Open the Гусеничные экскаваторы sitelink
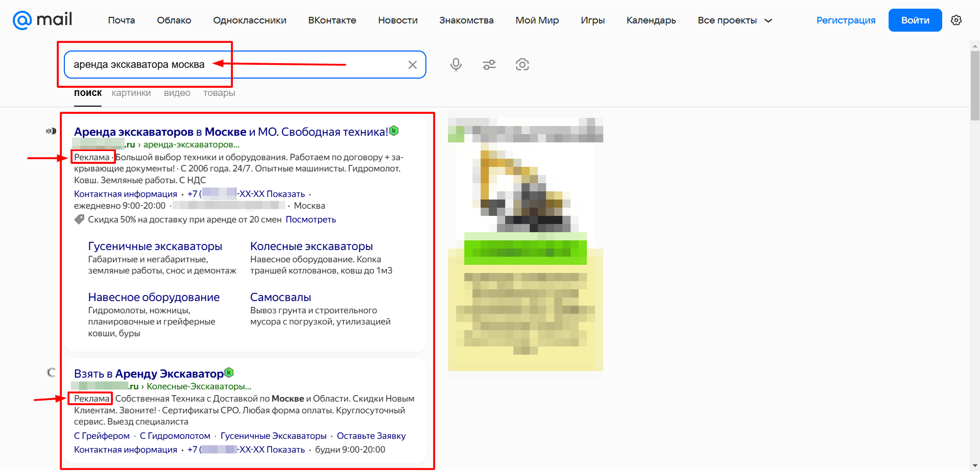 (x=155, y=246)
